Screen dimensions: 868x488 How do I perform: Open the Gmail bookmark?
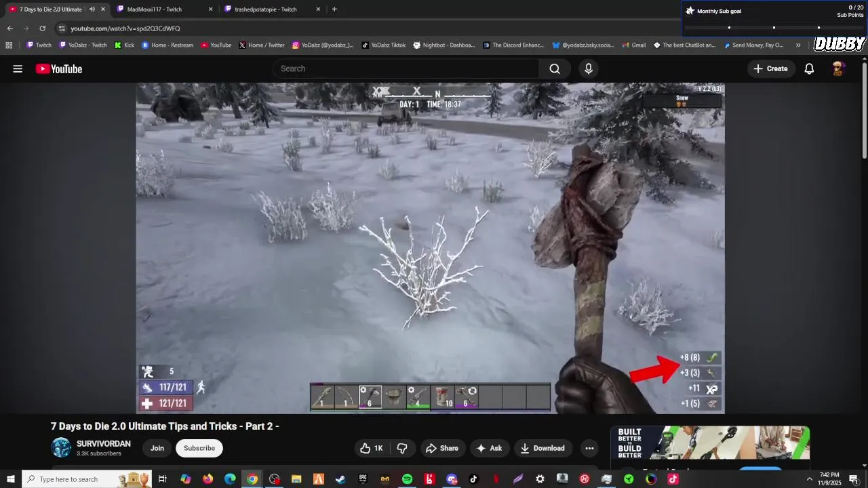point(633,45)
